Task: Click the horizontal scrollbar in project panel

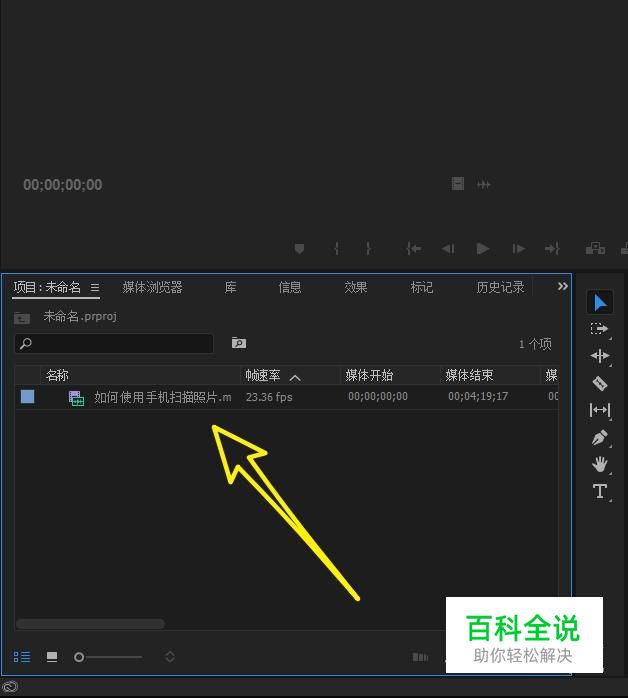Action: point(90,624)
